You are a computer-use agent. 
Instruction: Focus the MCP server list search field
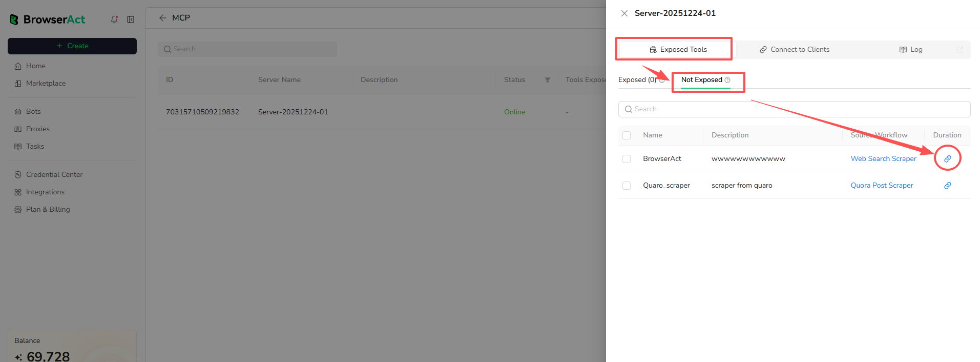pos(247,49)
